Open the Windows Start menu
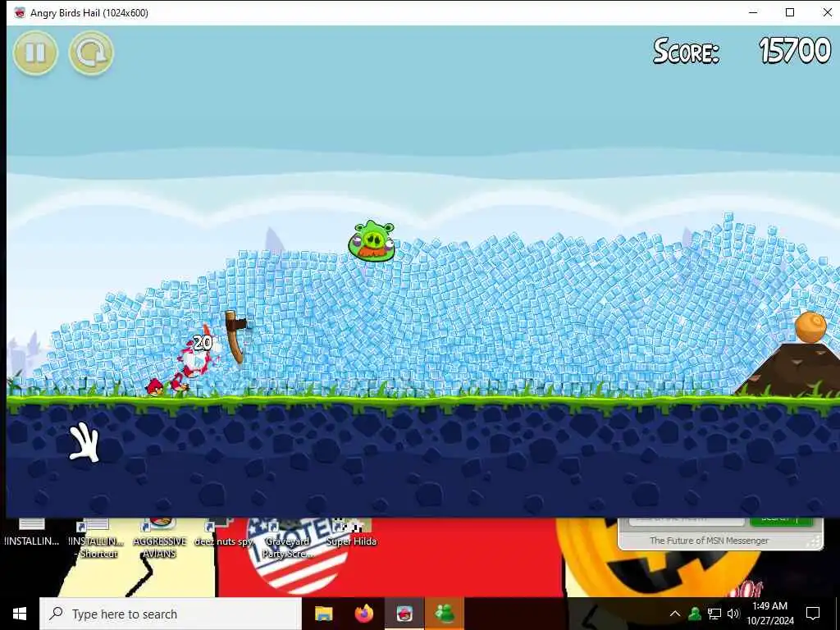Viewport: 840px width, 630px height. pos(20,614)
